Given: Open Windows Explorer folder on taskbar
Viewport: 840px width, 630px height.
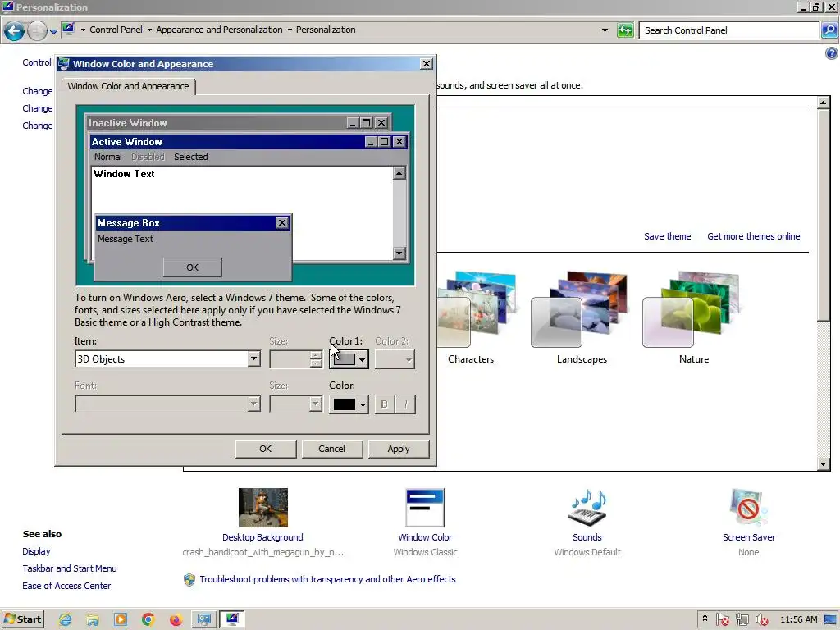Looking at the screenshot, I should coord(93,619).
